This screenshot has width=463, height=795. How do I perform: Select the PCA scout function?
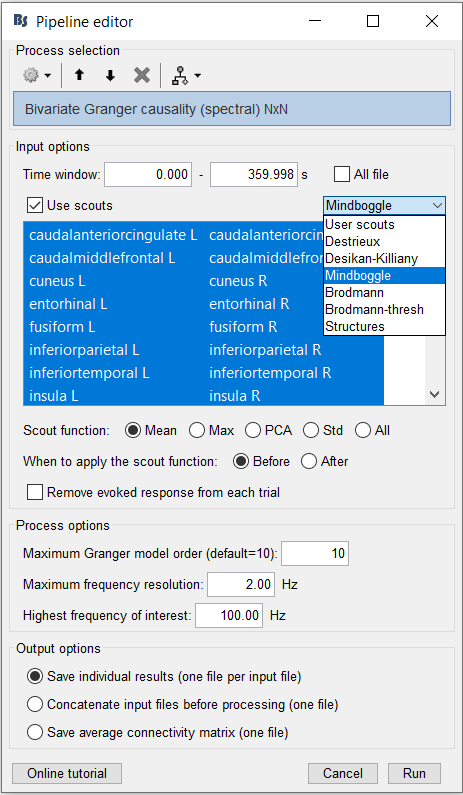coord(253,430)
